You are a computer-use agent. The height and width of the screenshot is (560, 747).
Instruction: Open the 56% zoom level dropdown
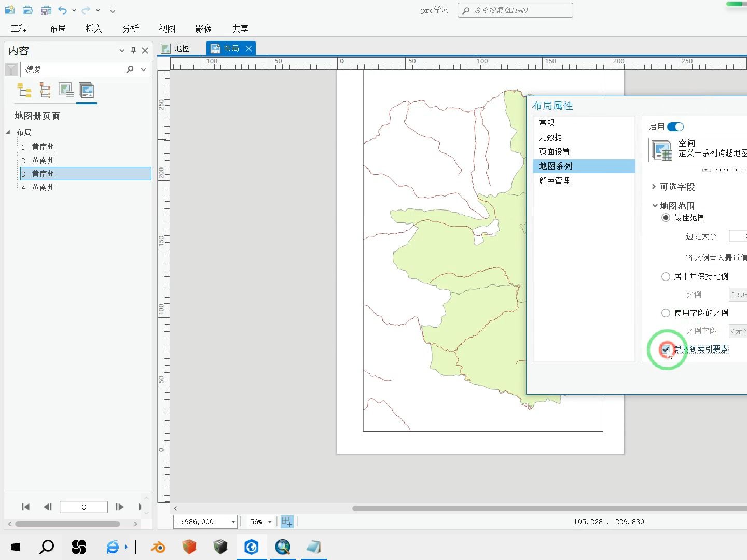270,522
